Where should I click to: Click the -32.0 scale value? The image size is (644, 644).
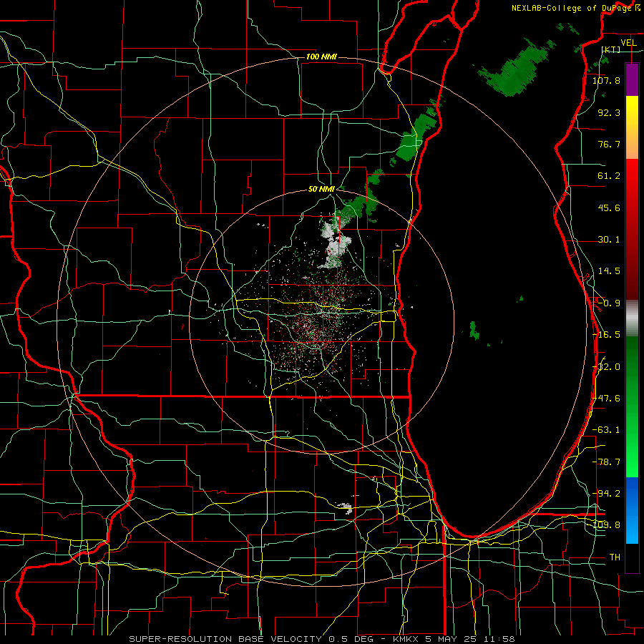[606, 367]
